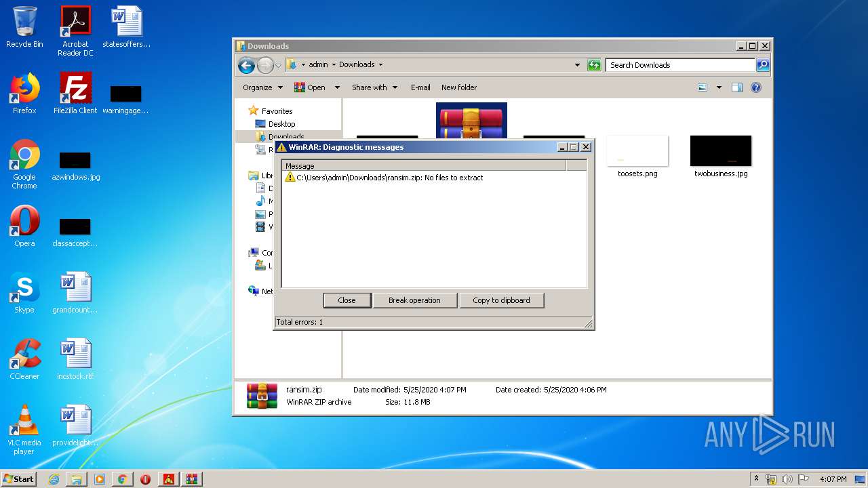The image size is (868, 488).
Task: Launch the Opera desktop shortcut
Action: (x=24, y=226)
